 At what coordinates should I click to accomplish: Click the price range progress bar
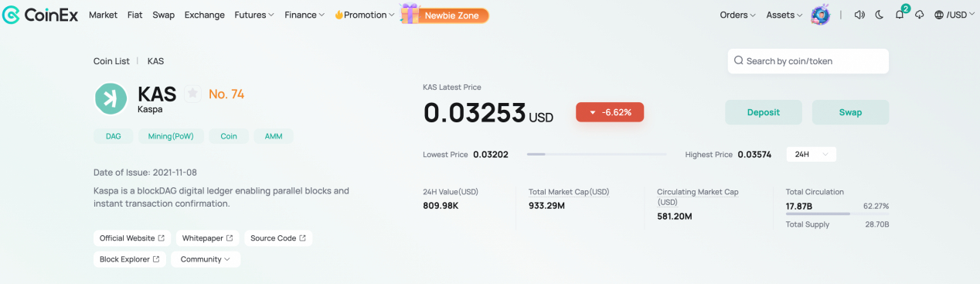597,154
